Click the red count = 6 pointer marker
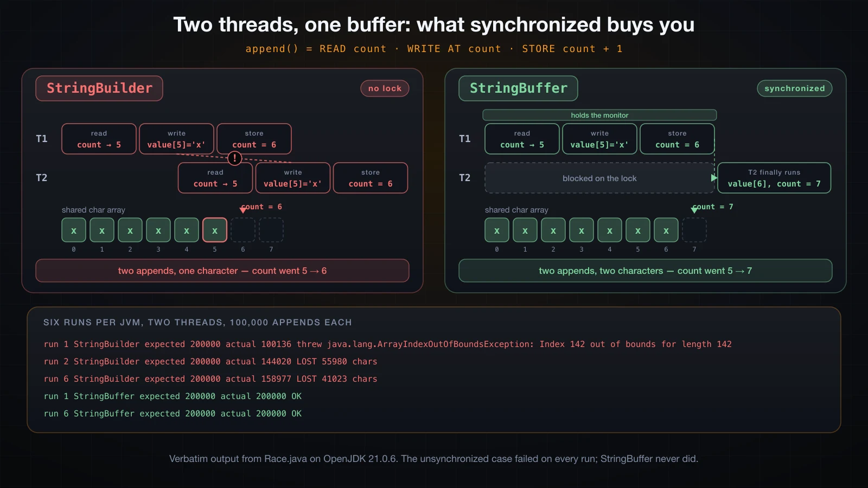868x488 pixels. (243, 210)
